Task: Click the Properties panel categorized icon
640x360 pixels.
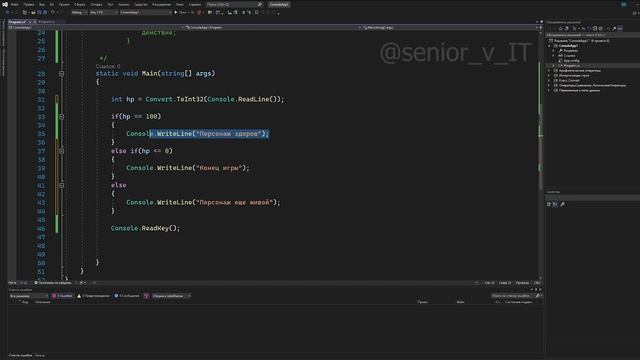Action: pos(549,204)
